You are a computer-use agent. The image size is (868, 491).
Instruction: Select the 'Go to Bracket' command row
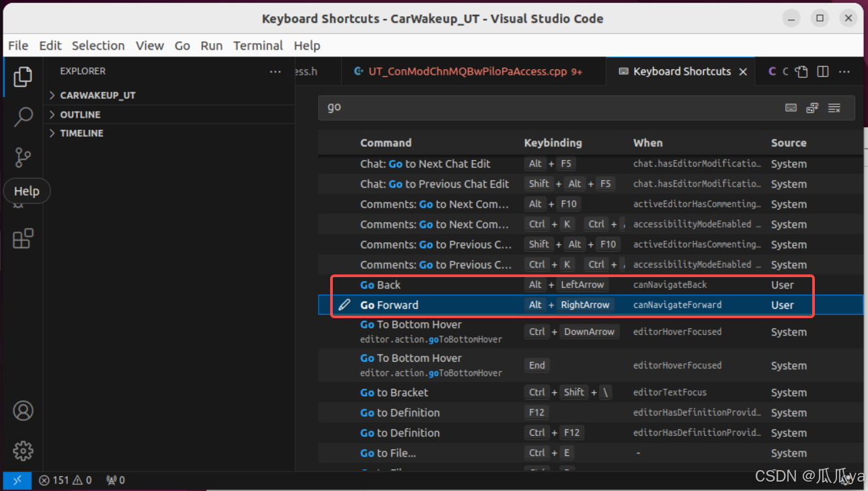(x=590, y=392)
